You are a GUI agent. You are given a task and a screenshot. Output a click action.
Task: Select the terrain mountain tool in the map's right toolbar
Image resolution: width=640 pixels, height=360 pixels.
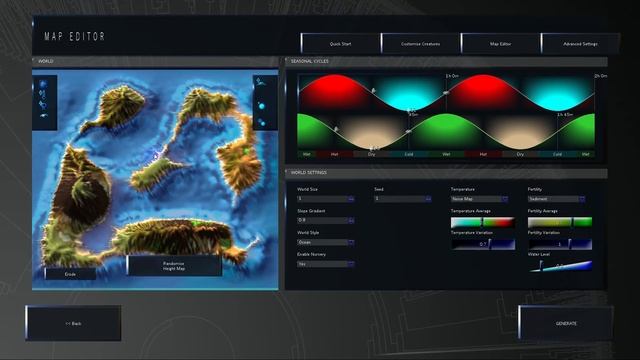coord(261,83)
